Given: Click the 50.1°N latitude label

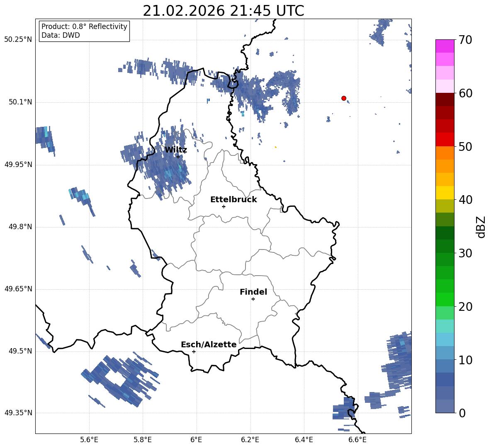Looking at the screenshot, I should pyautogui.click(x=20, y=102).
